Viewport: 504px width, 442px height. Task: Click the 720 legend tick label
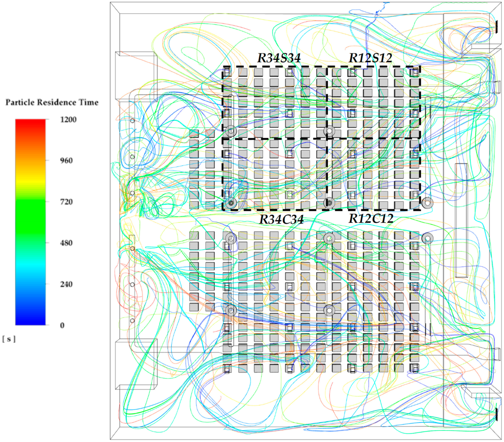[66, 202]
